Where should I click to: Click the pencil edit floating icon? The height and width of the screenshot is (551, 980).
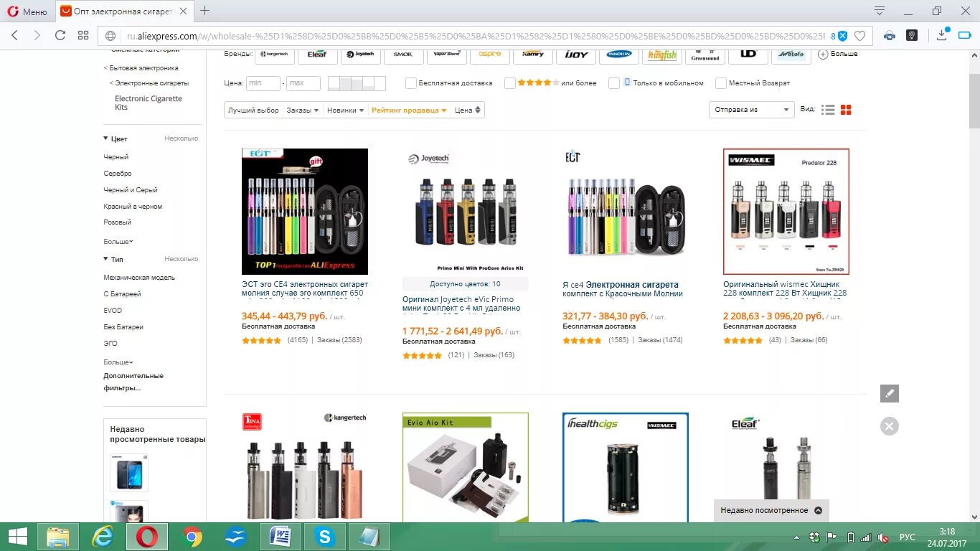tap(890, 393)
